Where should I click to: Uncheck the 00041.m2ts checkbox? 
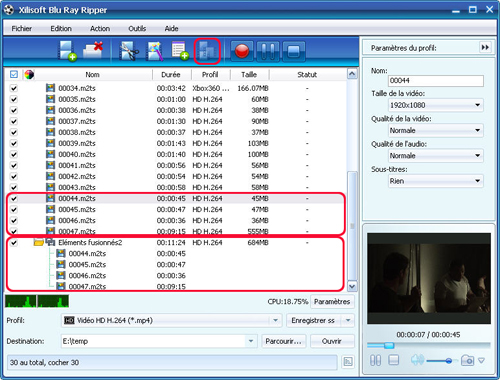[14, 165]
